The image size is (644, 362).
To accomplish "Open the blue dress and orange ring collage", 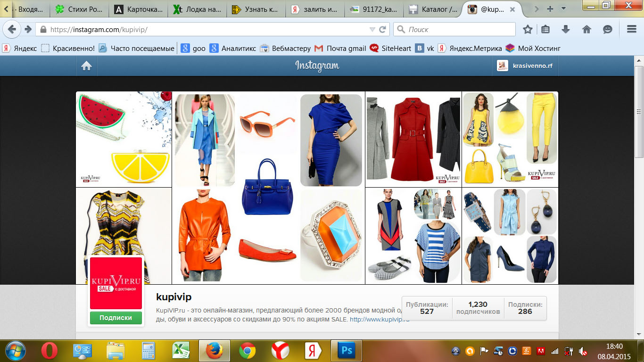I will click(x=269, y=188).
